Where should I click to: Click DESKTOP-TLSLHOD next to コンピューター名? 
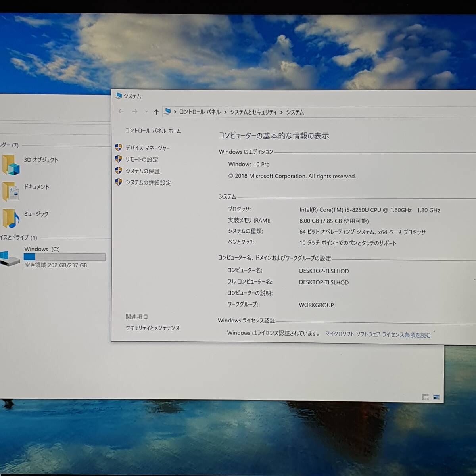click(x=324, y=271)
